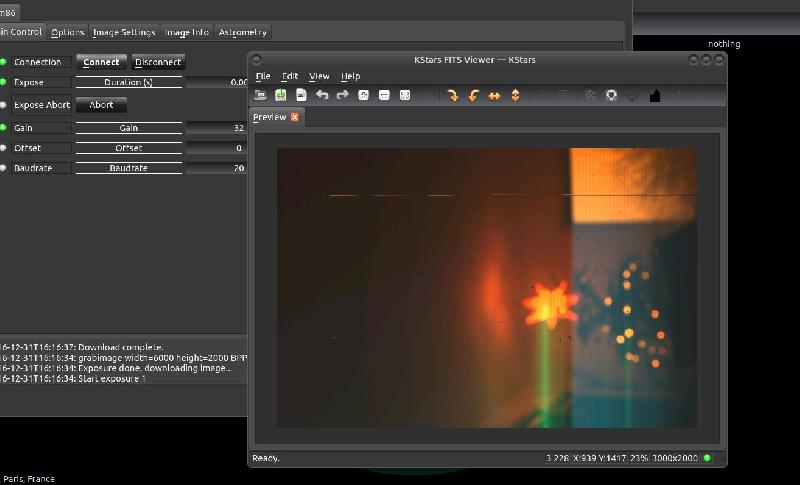Viewport: 800px width, 485px height.
Task: Switch to Image Info tab
Action: coord(187,32)
